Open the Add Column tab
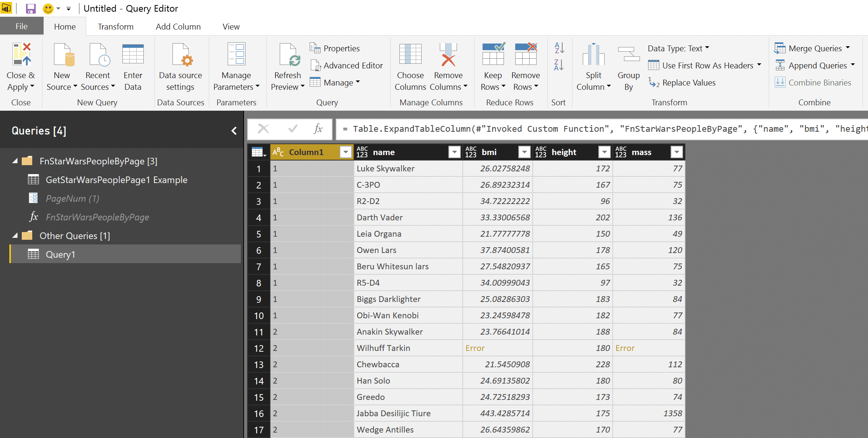Image resolution: width=868 pixels, height=438 pixels. click(178, 27)
